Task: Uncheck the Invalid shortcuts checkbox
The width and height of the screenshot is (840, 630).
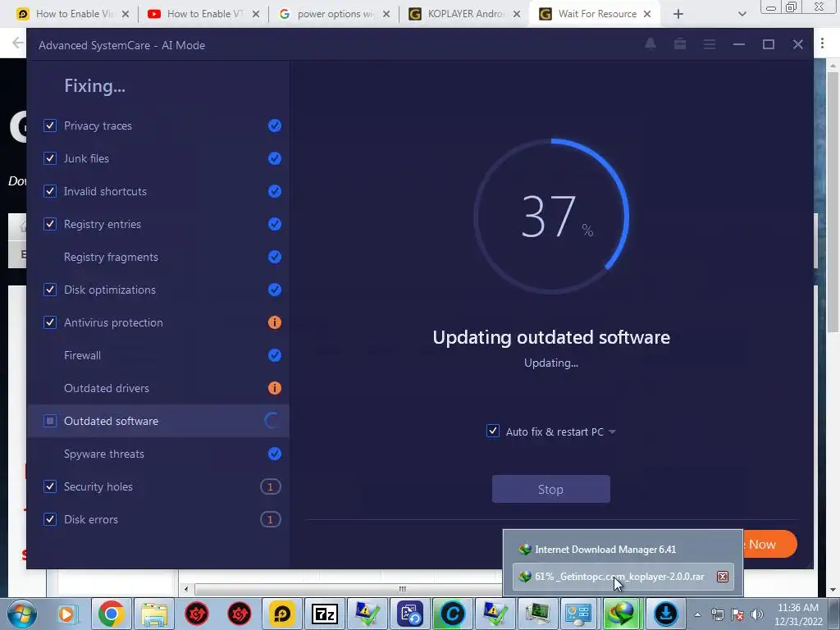Action: coord(50,191)
